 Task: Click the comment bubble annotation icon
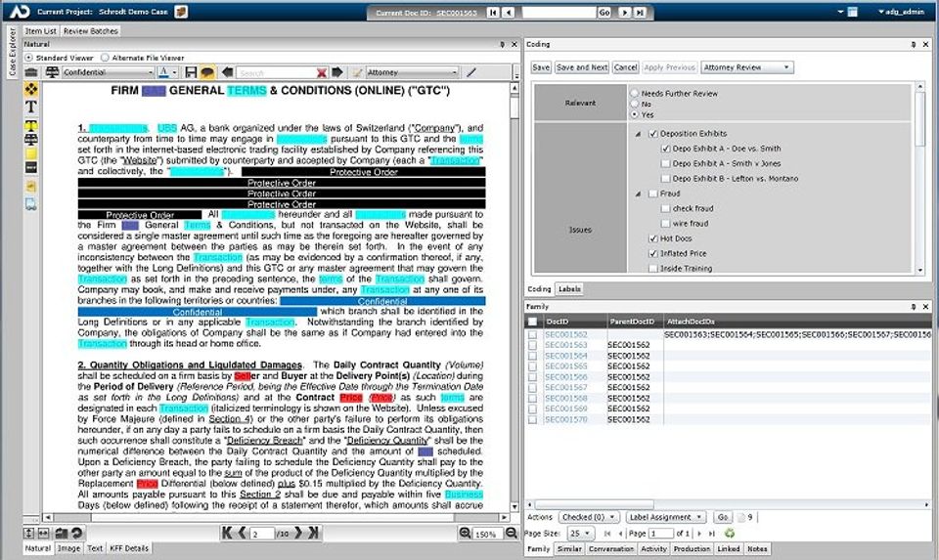tap(207, 72)
